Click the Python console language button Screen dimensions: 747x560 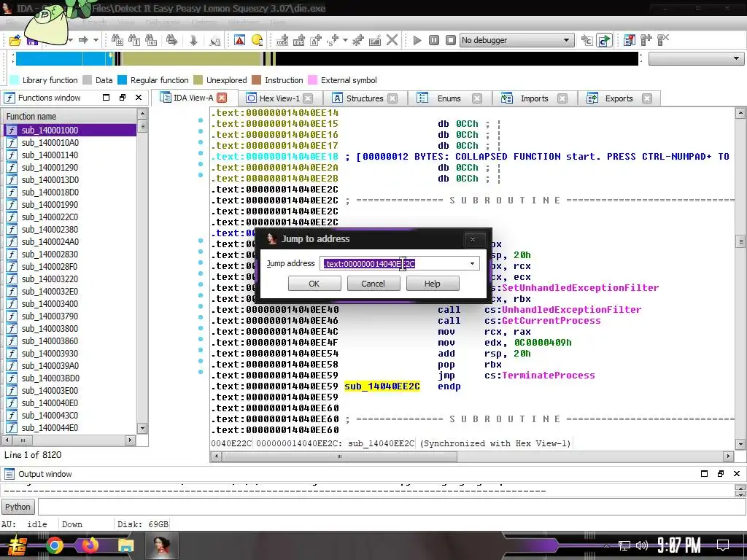pos(18,507)
